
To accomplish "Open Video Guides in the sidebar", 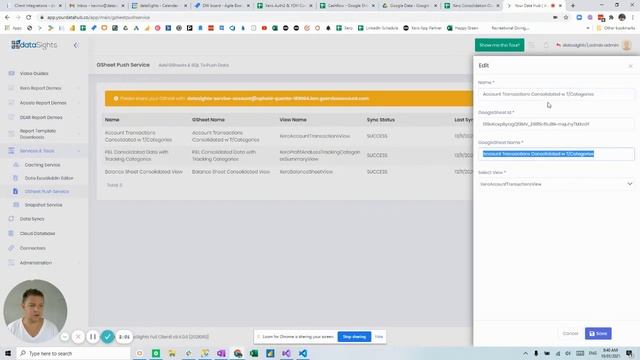I will [34, 73].
